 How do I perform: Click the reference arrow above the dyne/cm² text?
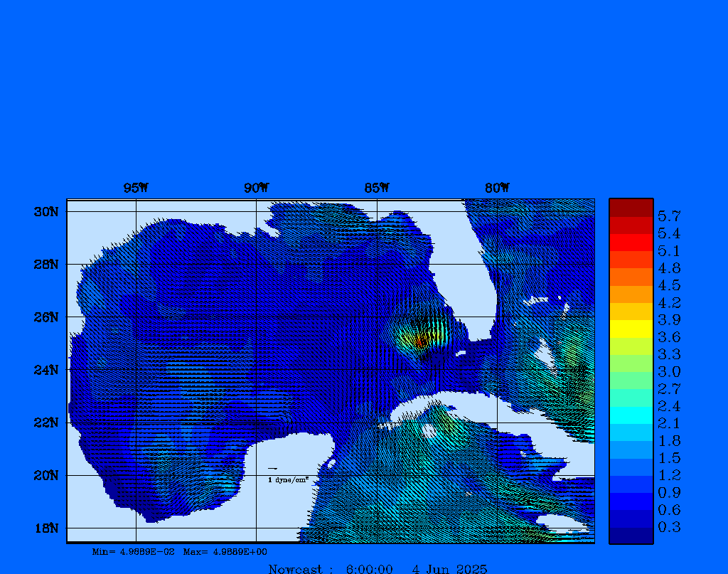[272, 469]
